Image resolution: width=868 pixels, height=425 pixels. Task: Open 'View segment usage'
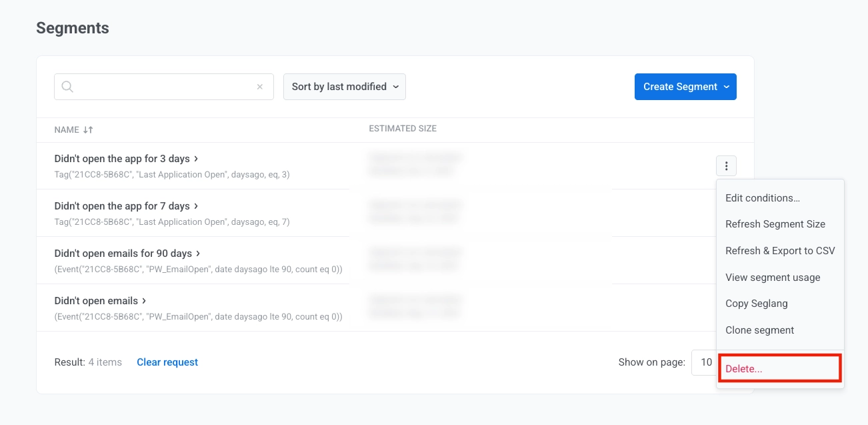point(773,278)
